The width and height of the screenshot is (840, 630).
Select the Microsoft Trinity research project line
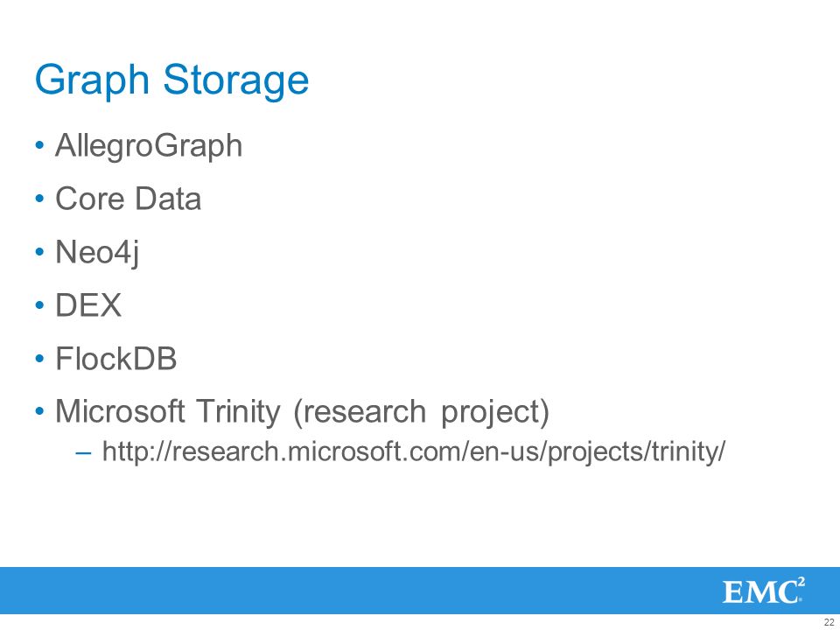(302, 412)
